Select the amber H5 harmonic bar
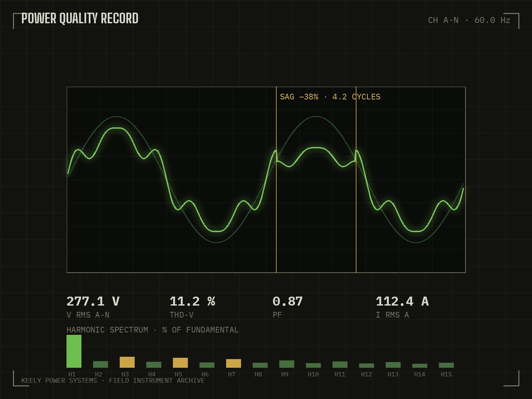Viewport: 532px width, 399px height. point(180,363)
